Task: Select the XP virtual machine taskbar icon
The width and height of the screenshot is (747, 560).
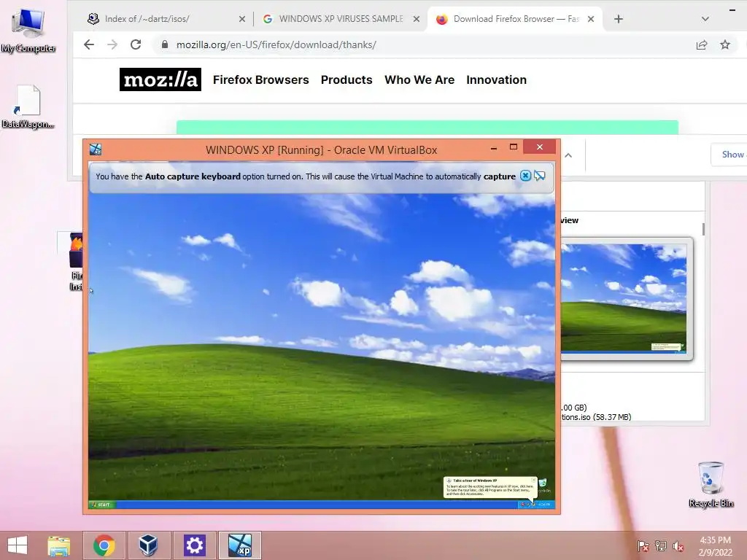Action: pyautogui.click(x=239, y=545)
